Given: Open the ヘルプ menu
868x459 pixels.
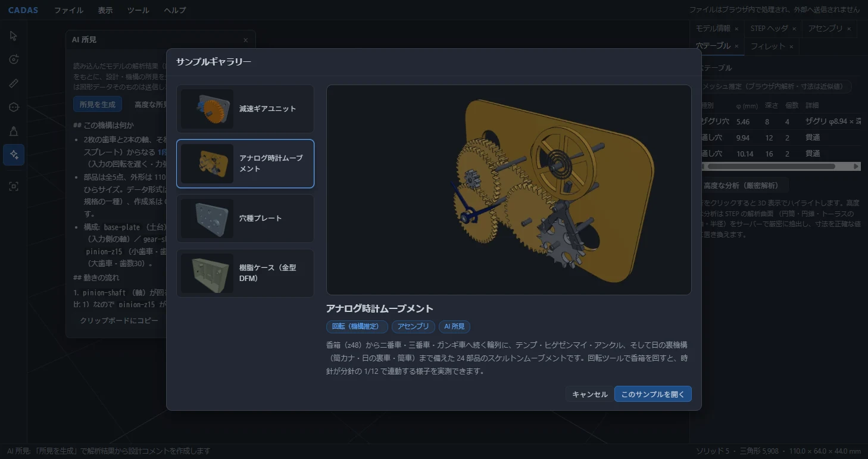Looking at the screenshot, I should (175, 10).
